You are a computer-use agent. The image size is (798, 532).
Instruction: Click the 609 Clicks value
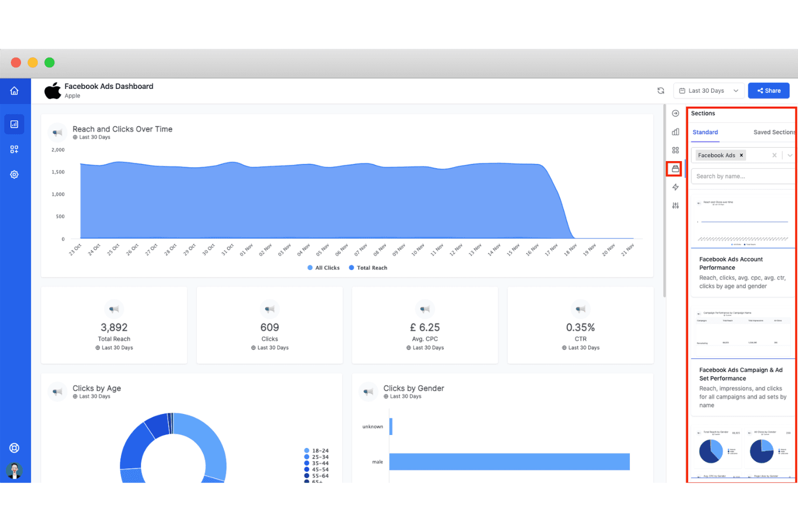(x=270, y=327)
